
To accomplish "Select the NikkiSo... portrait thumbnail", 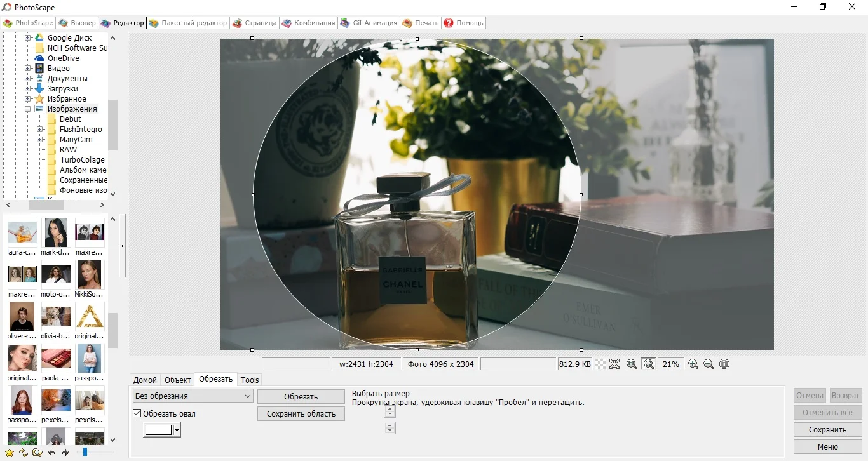I will click(x=90, y=274).
